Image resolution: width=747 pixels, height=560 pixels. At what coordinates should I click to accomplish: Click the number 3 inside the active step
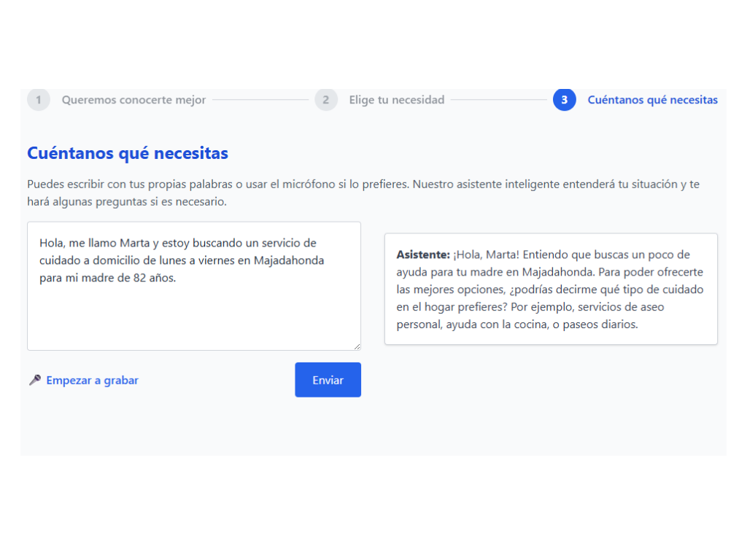pos(564,100)
